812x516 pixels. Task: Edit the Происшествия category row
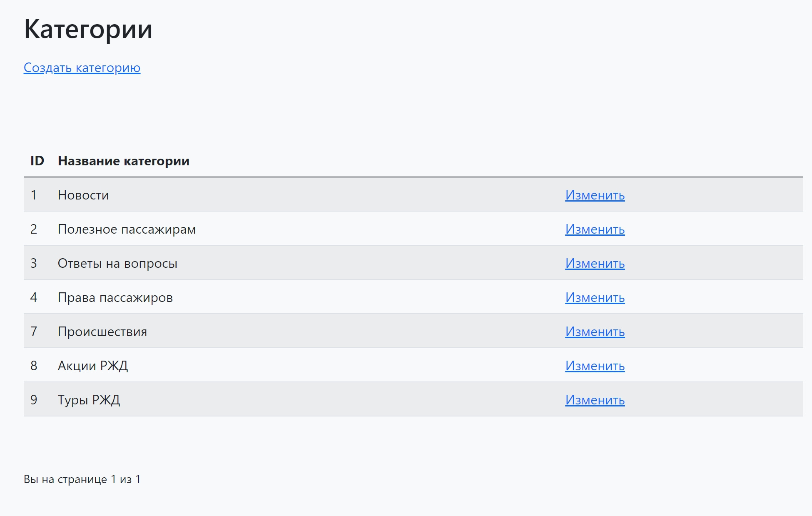click(595, 332)
